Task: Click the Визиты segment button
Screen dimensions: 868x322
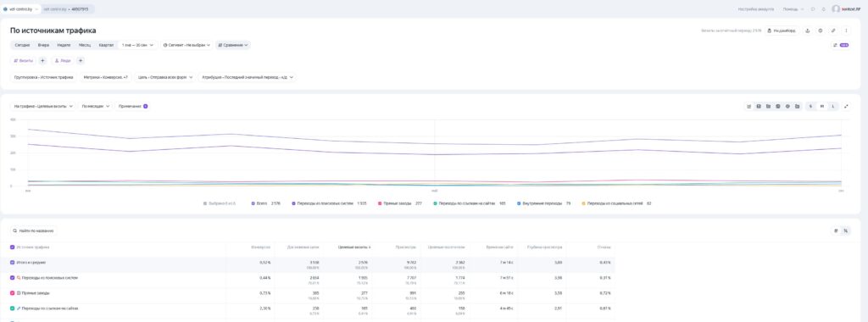Action: coord(23,61)
